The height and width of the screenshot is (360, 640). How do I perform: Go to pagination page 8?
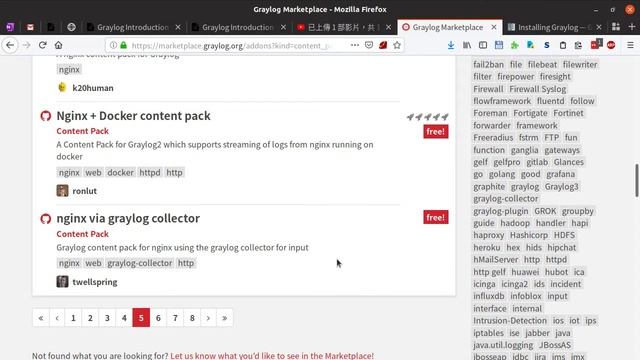coord(192,318)
